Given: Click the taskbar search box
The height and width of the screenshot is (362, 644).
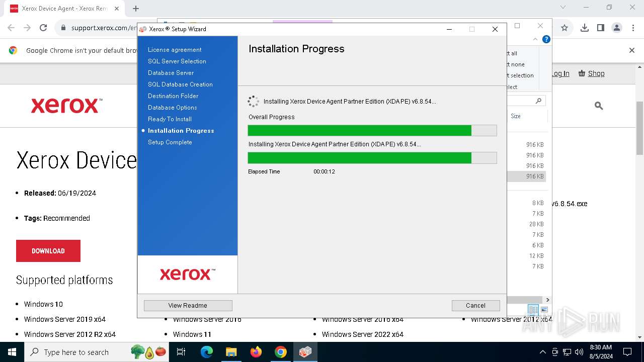Looking at the screenshot, I should (97, 352).
